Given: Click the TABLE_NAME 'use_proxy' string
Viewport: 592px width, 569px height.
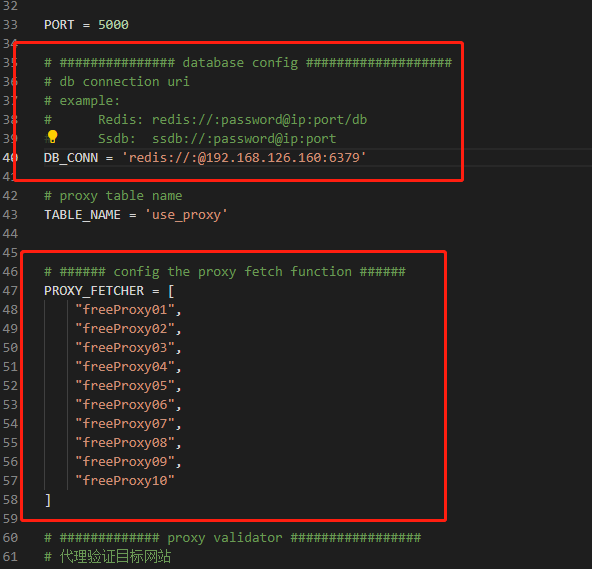Looking at the screenshot, I should tap(186, 214).
